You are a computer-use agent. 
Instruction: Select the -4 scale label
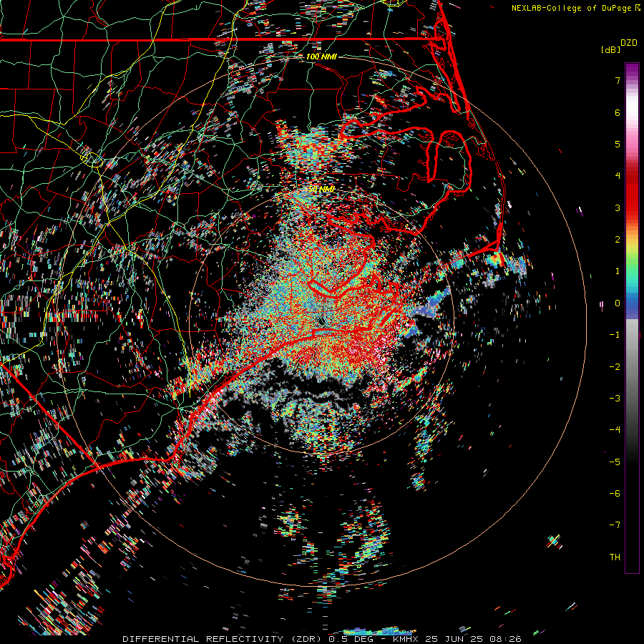click(615, 430)
